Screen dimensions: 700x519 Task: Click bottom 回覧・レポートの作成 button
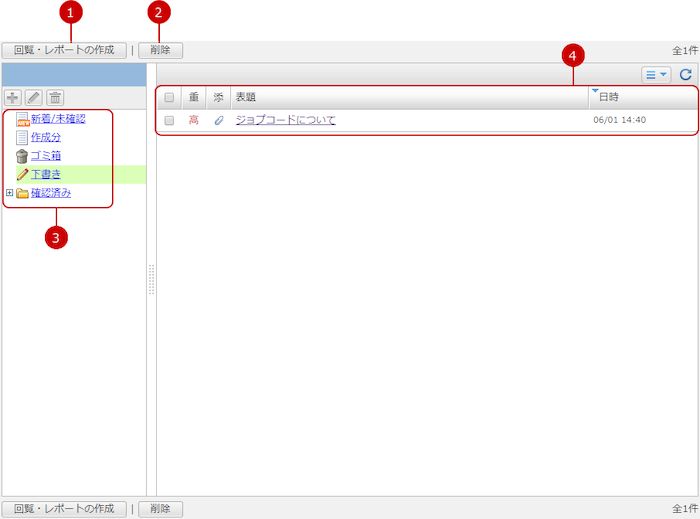pos(64,509)
